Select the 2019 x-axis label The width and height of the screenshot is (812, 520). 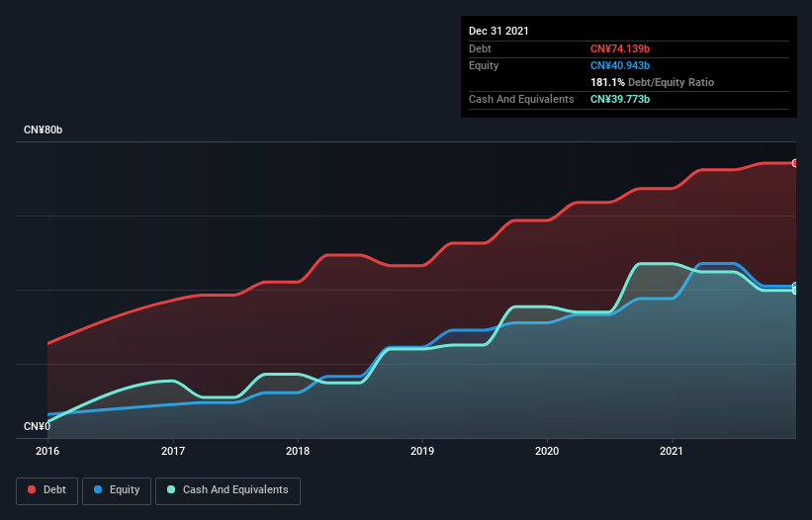(x=422, y=451)
